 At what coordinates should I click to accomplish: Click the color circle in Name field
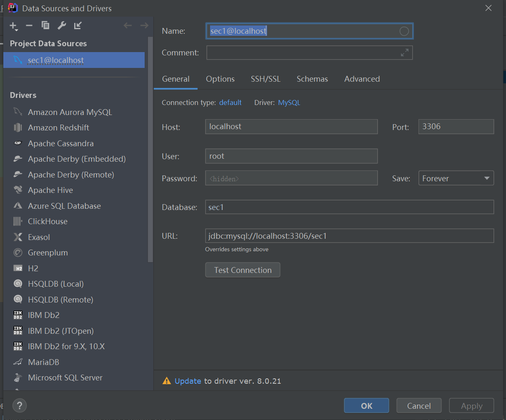click(x=404, y=31)
